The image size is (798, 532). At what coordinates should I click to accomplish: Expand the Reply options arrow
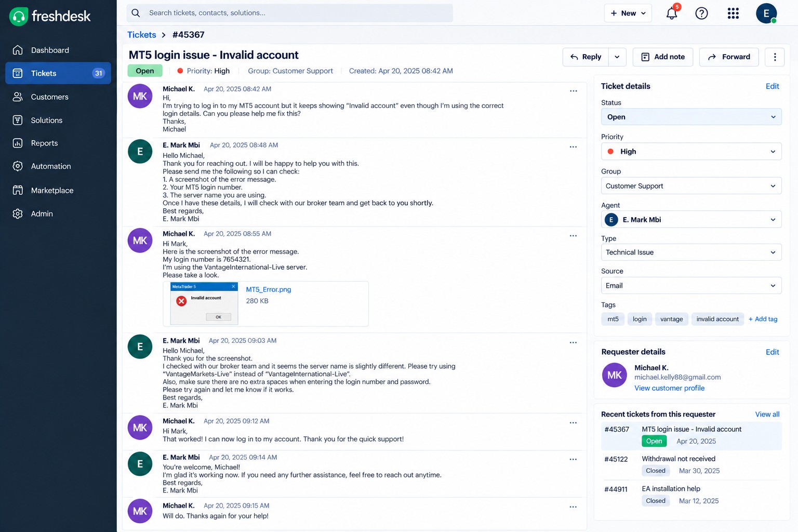pos(617,57)
